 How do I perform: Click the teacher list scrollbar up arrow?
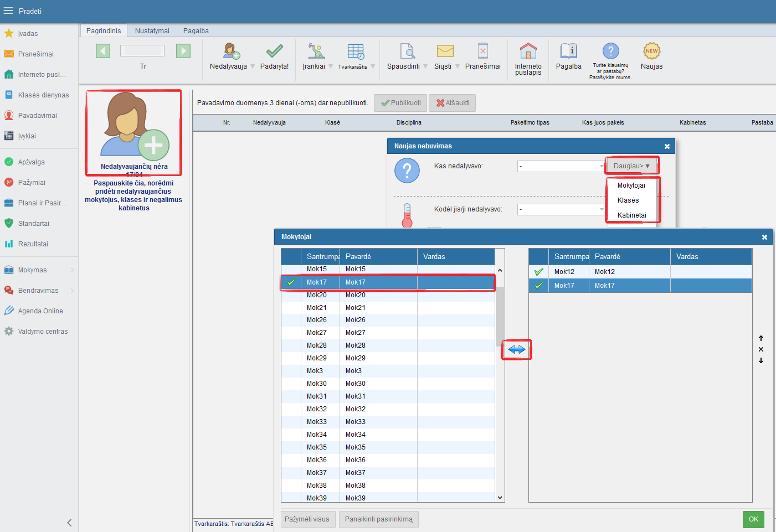[500, 270]
